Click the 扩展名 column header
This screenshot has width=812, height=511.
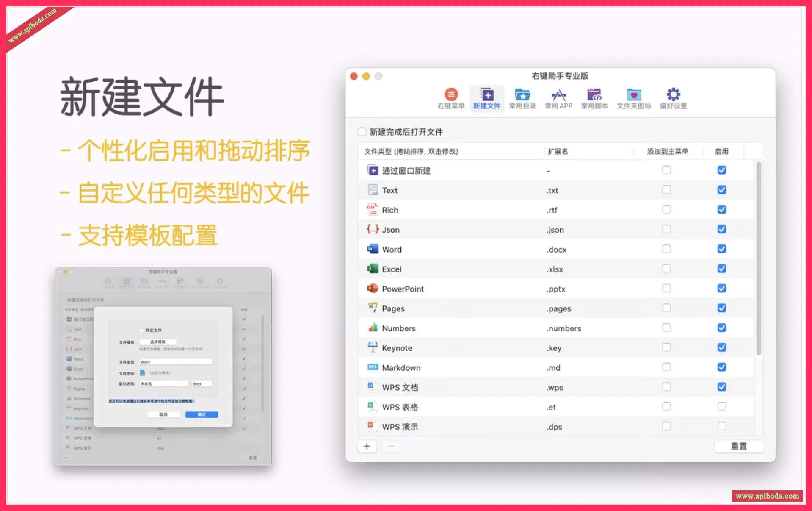(558, 151)
